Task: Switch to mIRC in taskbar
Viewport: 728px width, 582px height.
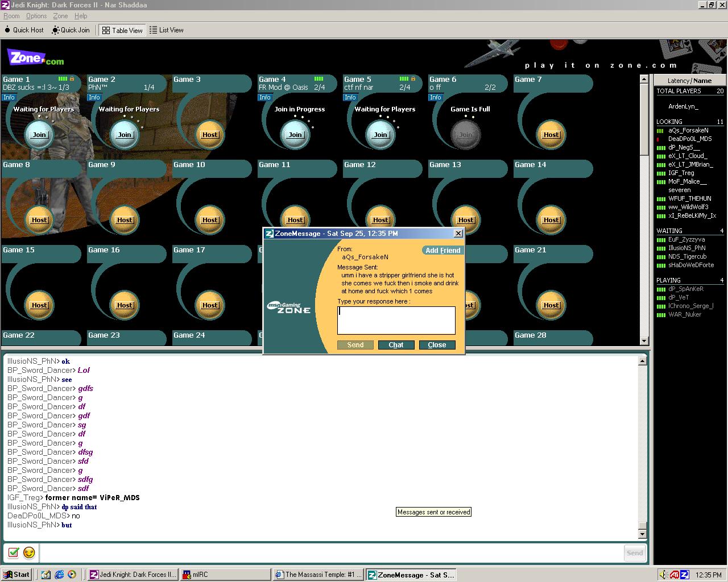Action: (225, 575)
